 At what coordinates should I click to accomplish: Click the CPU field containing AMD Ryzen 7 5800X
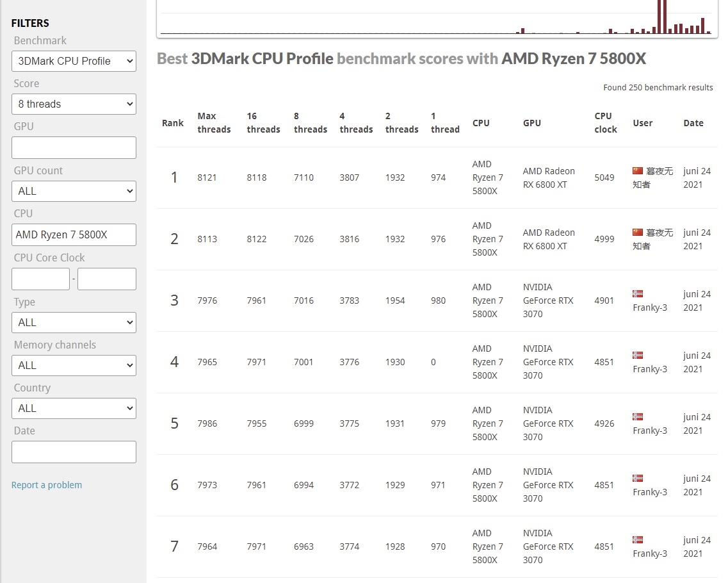[x=74, y=234]
